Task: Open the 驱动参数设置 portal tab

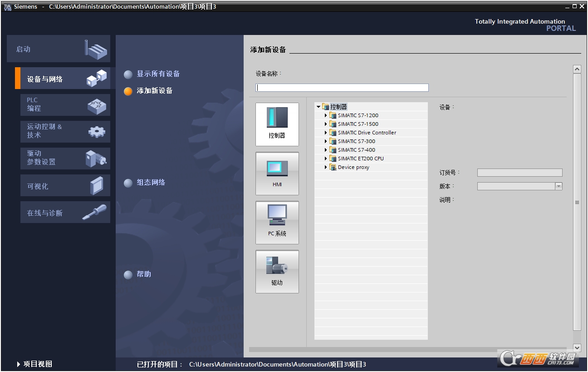Action: coord(65,158)
